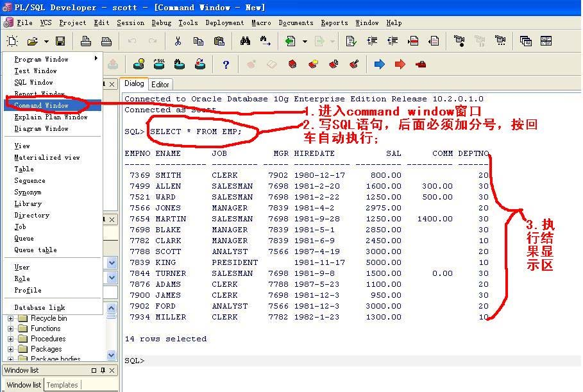Choose Database link menu entry
Image resolution: width=583 pixels, height=392 pixels.
[53, 307]
